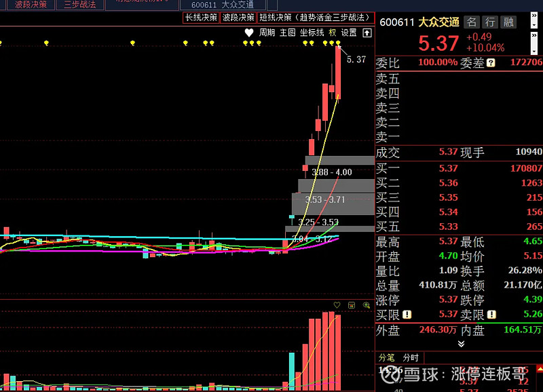Screen dimensions: 543x392
Task: Click the 内盘 value 164.51万
Action: pos(523,330)
